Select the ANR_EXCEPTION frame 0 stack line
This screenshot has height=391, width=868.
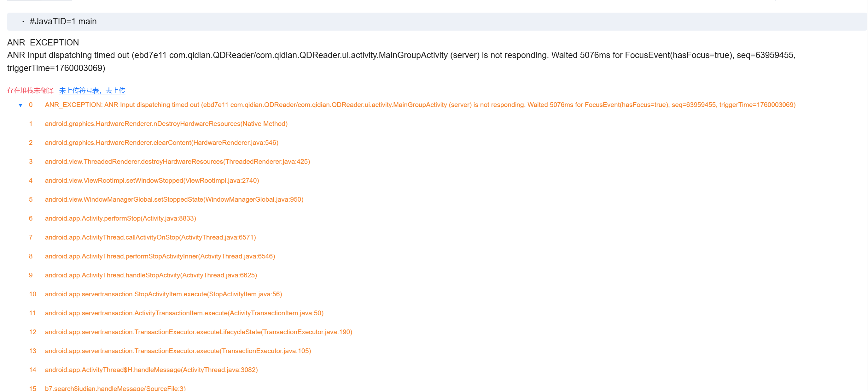pos(420,105)
